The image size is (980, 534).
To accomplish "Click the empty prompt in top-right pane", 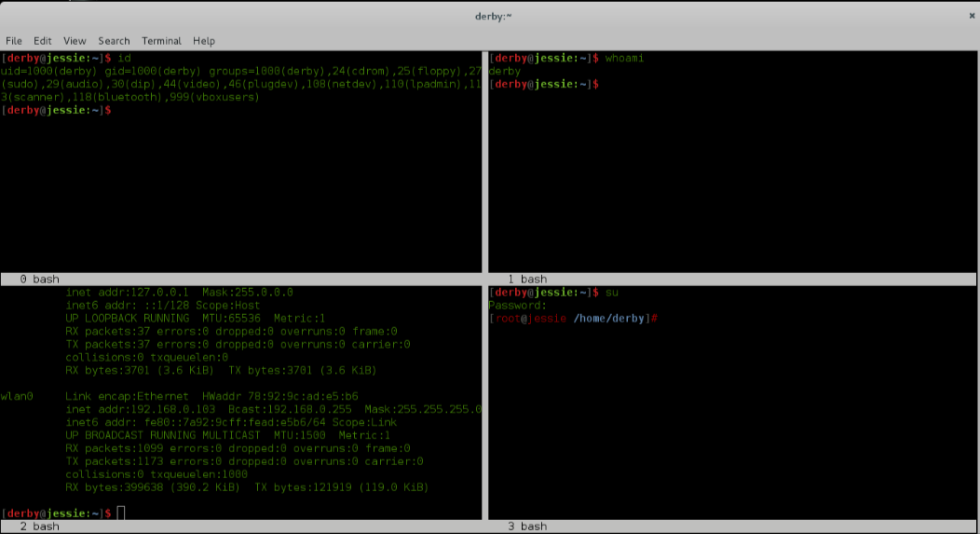I will [544, 85].
